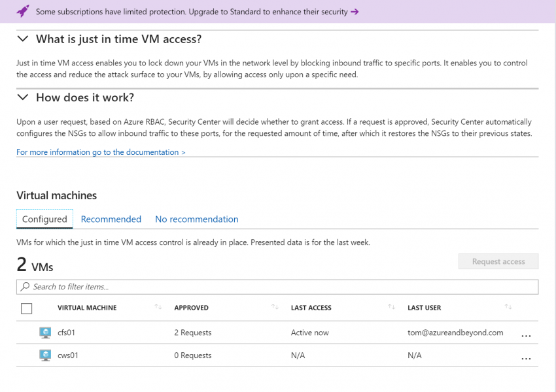Screen dimensions: 556x392
Task: Sort using the Last Access column arrows
Action: (x=391, y=307)
